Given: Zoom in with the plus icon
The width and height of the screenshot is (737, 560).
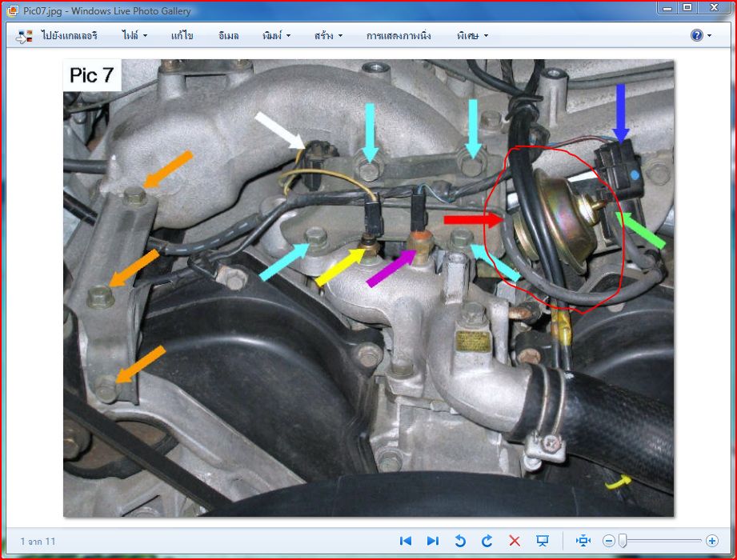Looking at the screenshot, I should point(711,541).
